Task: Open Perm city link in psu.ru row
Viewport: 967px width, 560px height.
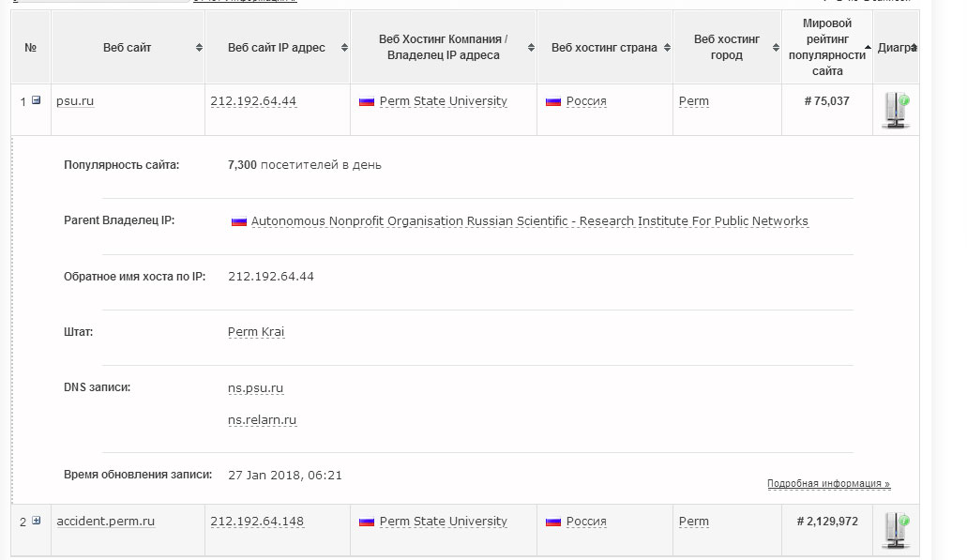Action: 694,101
